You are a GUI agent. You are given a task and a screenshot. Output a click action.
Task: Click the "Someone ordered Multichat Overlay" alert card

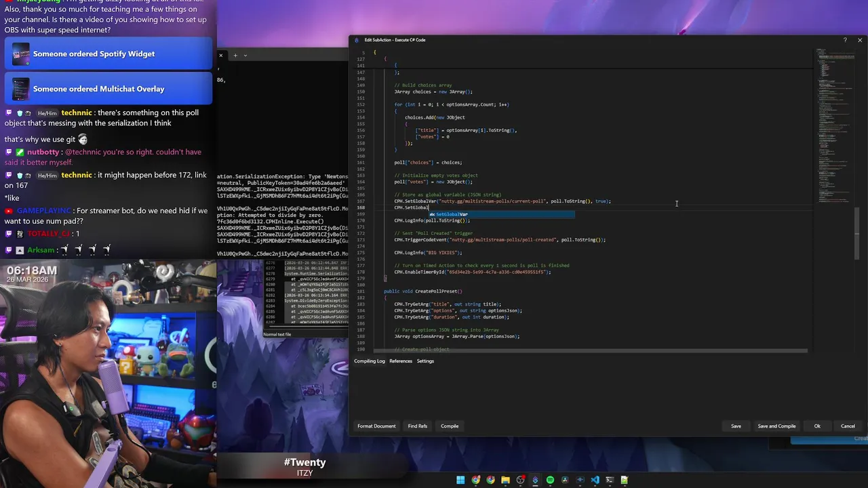tap(108, 89)
